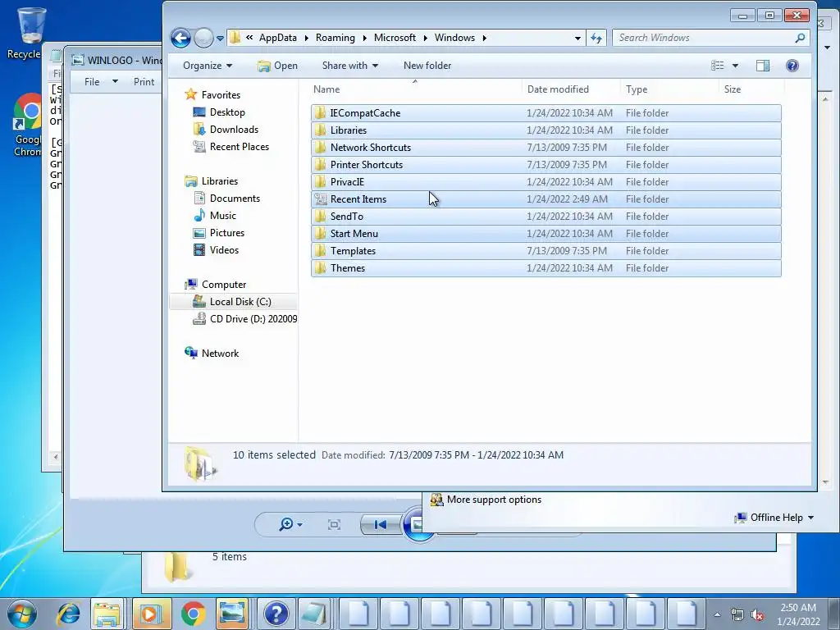Open the view options dropdown arrow

(735, 66)
